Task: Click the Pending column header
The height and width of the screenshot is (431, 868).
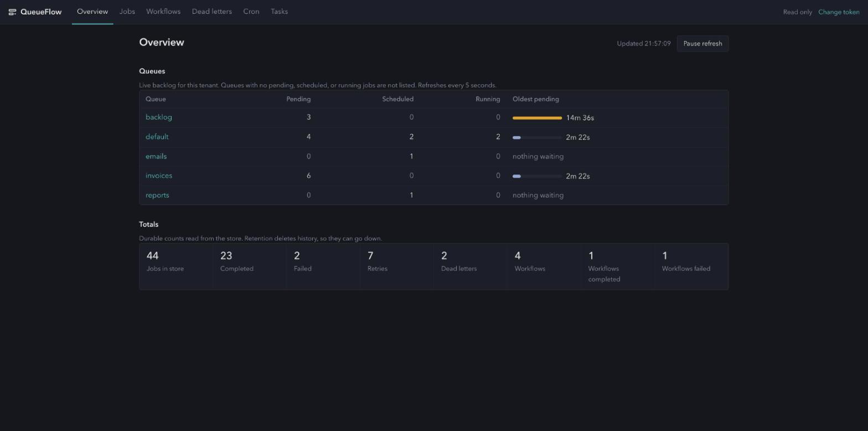Action: [x=298, y=99]
